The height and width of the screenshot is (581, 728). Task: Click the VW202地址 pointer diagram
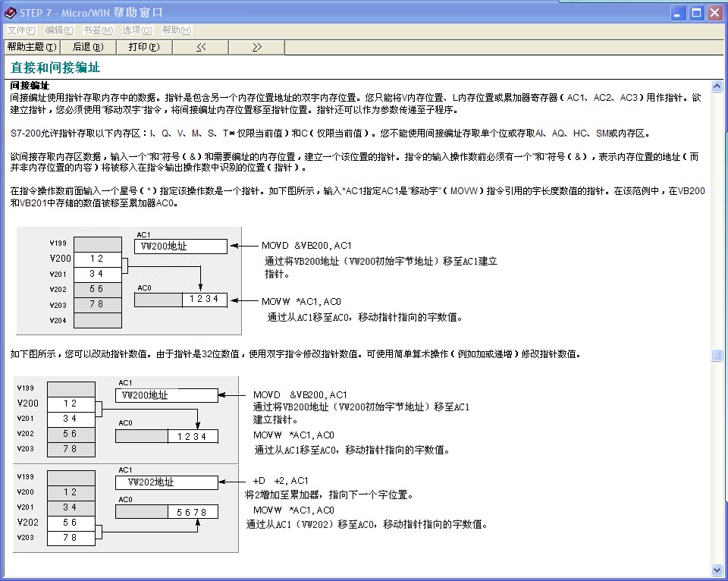pos(126,505)
